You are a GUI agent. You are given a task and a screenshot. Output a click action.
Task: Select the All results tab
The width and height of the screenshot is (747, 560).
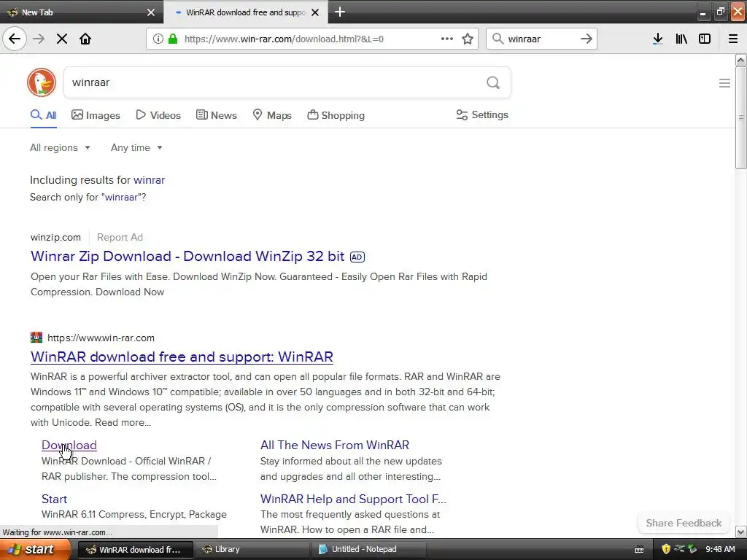(43, 115)
